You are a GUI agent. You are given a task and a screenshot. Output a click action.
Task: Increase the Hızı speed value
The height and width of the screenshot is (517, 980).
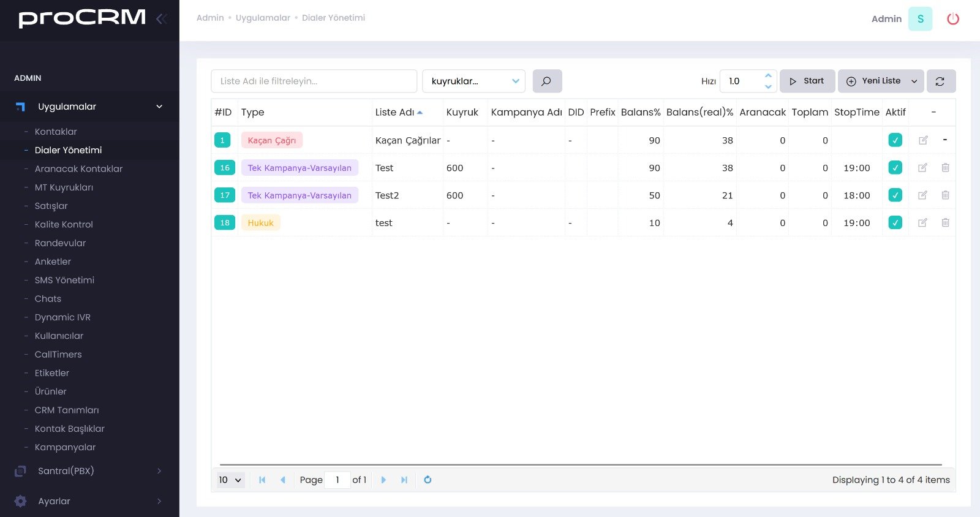pos(768,76)
